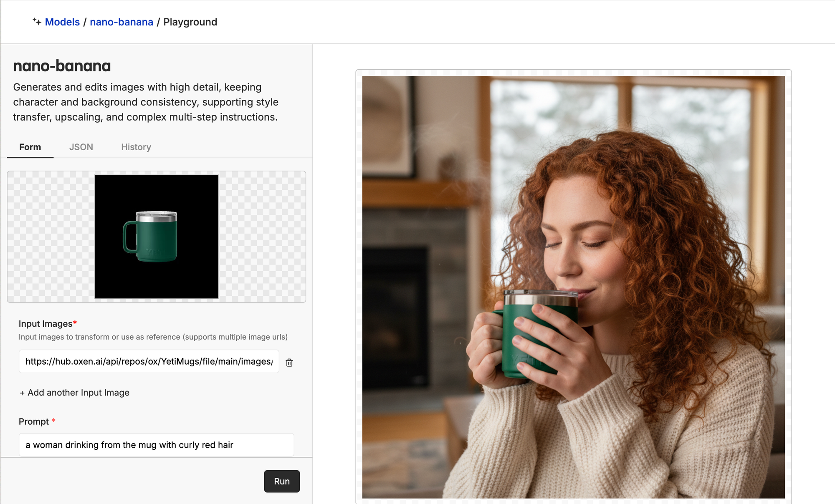Click the Prompt field label
This screenshot has width=835, height=504.
pos(34,421)
